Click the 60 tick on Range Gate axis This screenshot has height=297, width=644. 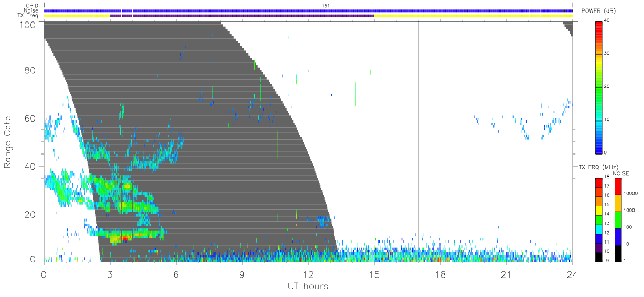[x=30, y=118]
